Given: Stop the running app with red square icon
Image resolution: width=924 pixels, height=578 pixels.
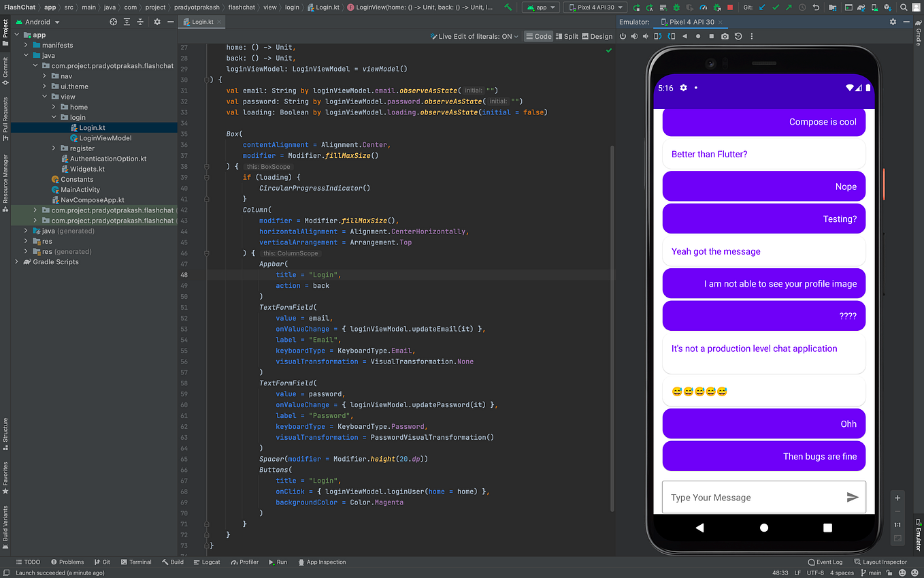Looking at the screenshot, I should click(731, 7).
